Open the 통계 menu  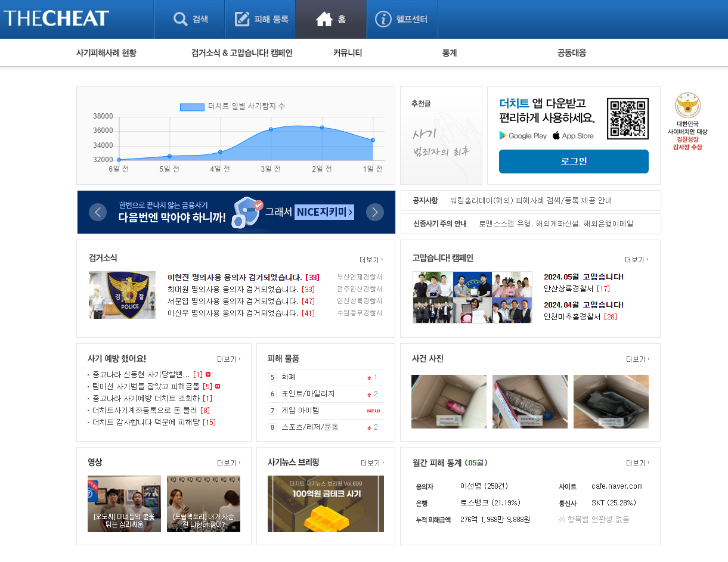pos(450,52)
